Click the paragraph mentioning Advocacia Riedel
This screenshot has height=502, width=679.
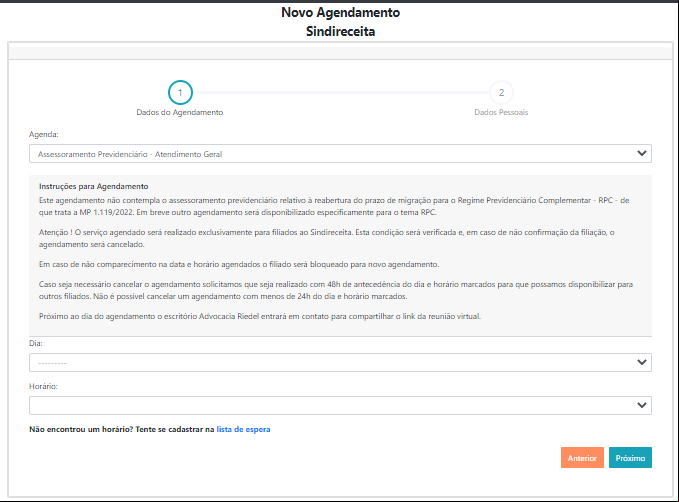click(260, 316)
